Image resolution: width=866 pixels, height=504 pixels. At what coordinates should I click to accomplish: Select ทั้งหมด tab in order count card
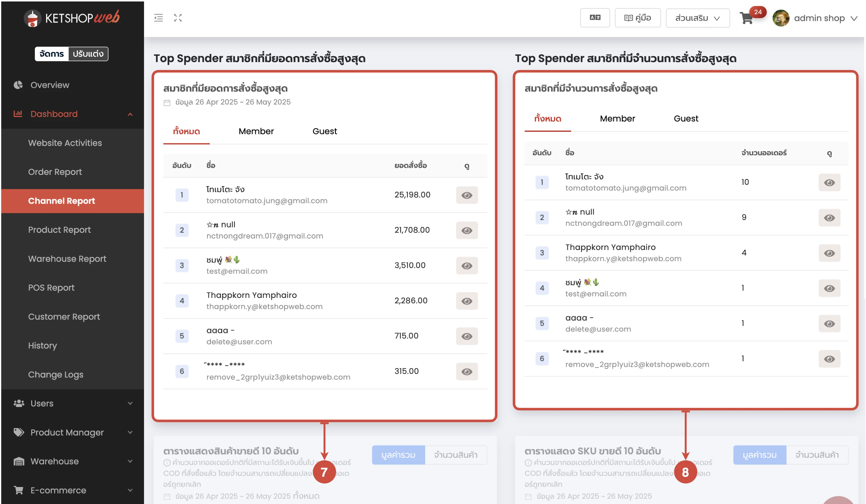547,118
